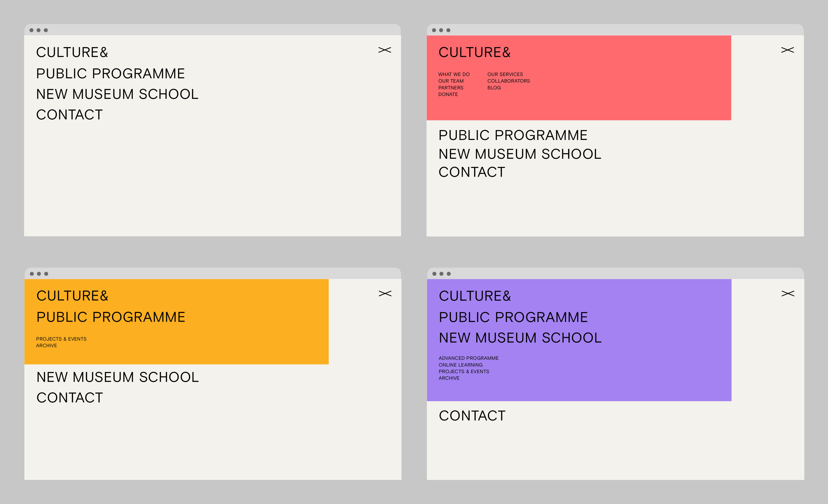Image resolution: width=828 pixels, height=504 pixels.
Task: Open Projects & Events in the orange panel
Action: pyautogui.click(x=61, y=339)
